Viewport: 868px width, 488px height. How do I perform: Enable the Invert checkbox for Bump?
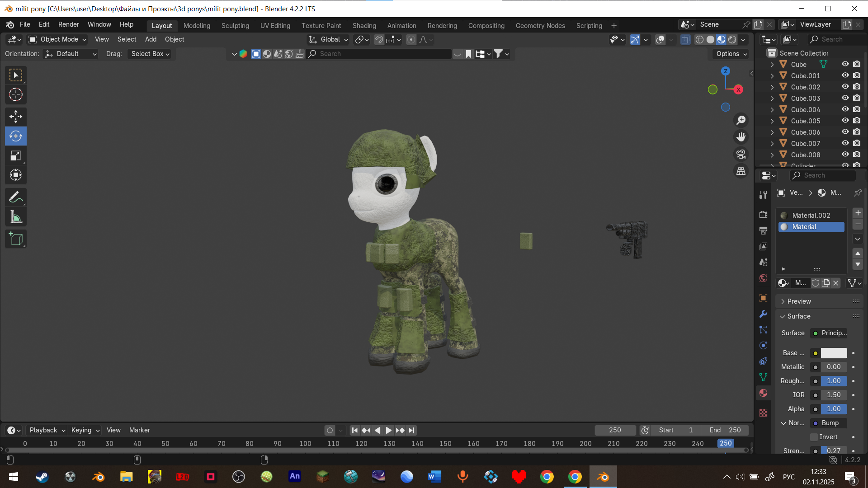click(814, 437)
